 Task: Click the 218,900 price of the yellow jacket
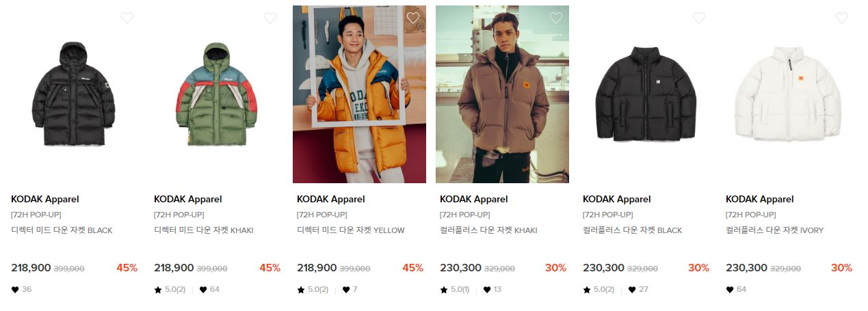(x=317, y=268)
